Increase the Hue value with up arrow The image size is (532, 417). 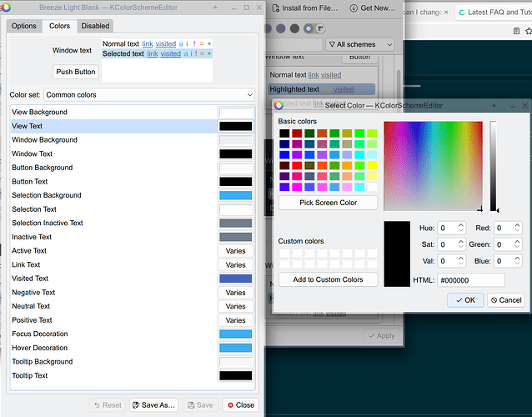[461, 225]
